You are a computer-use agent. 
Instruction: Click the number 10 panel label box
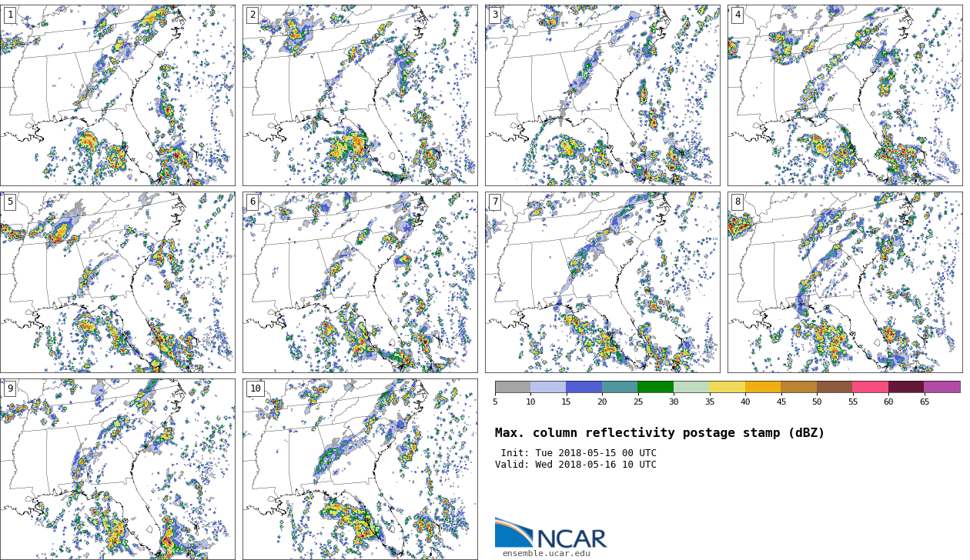255,388
